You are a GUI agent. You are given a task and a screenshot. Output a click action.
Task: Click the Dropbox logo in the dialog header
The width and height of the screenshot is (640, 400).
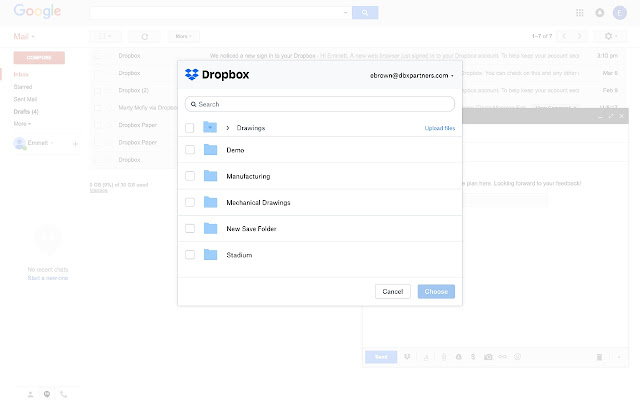[217, 75]
